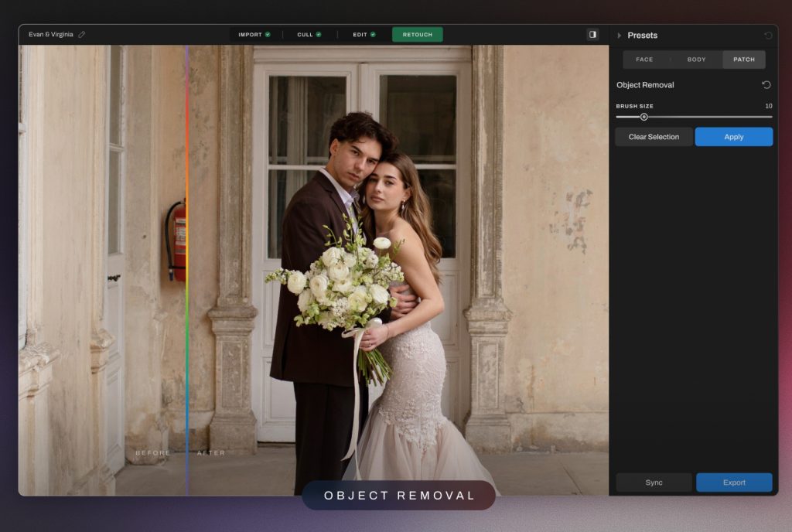The height and width of the screenshot is (532, 792).
Task: Click the red fire extinguisher in the photo
Action: (177, 240)
